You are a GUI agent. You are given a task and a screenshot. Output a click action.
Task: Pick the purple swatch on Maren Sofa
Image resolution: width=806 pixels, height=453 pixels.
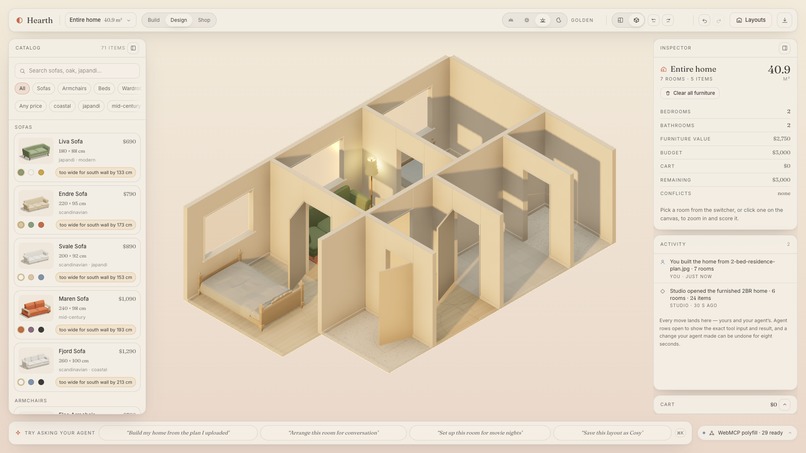31,330
